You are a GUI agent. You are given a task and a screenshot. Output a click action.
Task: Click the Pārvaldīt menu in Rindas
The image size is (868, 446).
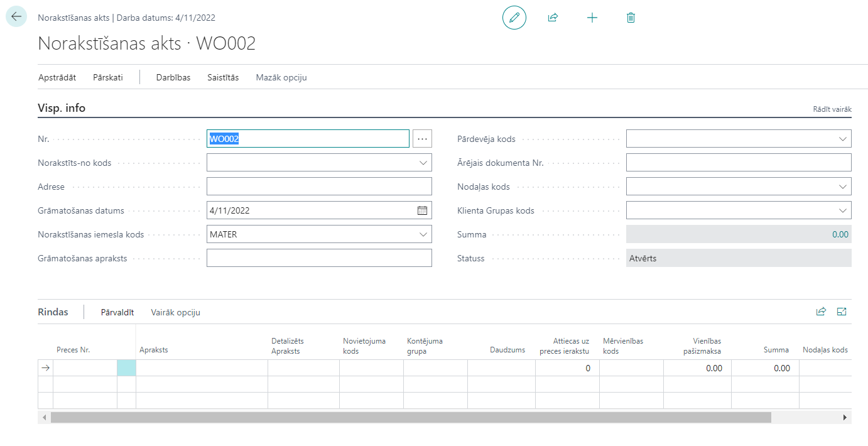[x=117, y=312]
